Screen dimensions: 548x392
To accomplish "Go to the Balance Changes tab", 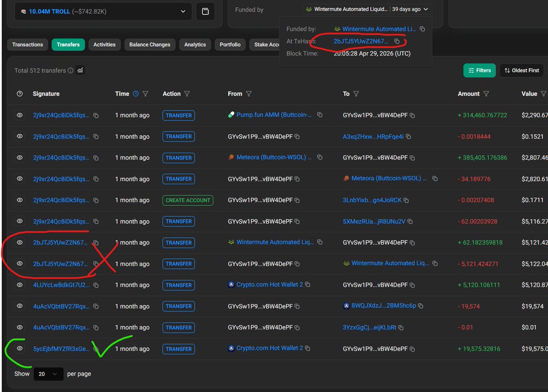I will (150, 45).
